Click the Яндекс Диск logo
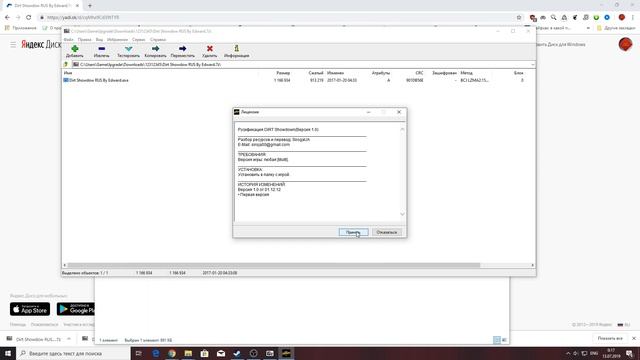 [41, 44]
